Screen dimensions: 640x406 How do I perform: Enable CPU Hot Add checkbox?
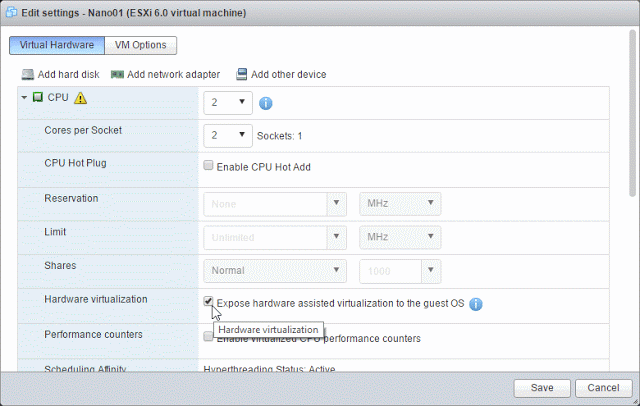point(208,165)
